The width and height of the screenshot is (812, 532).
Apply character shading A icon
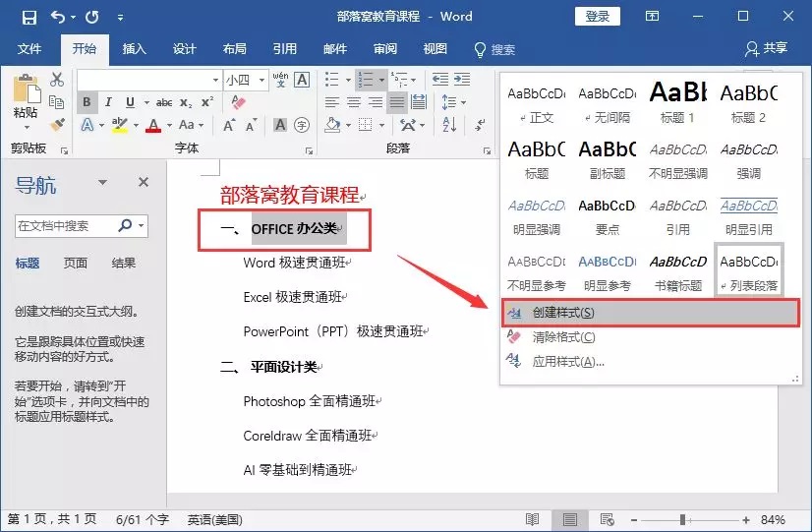[280, 125]
